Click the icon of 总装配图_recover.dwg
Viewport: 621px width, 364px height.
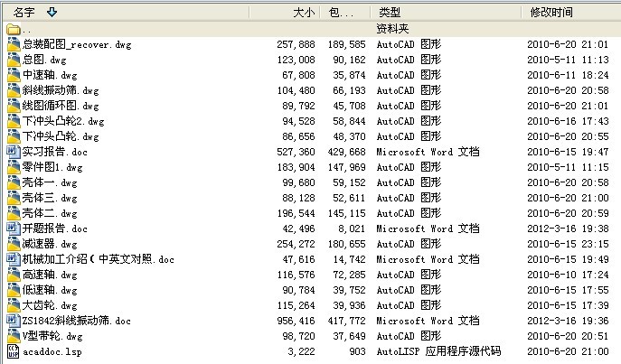14,44
